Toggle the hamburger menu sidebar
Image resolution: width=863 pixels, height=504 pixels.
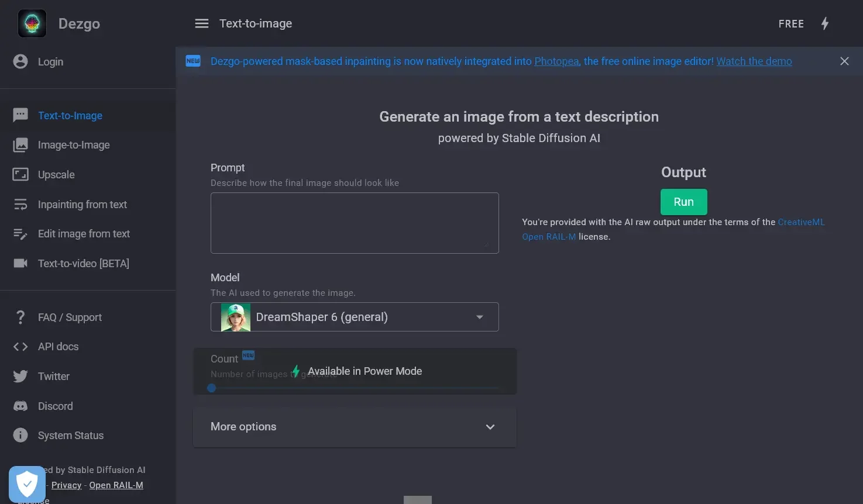coord(202,23)
